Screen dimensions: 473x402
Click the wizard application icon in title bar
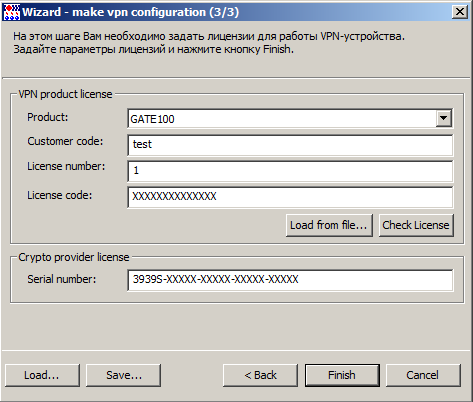(11, 12)
